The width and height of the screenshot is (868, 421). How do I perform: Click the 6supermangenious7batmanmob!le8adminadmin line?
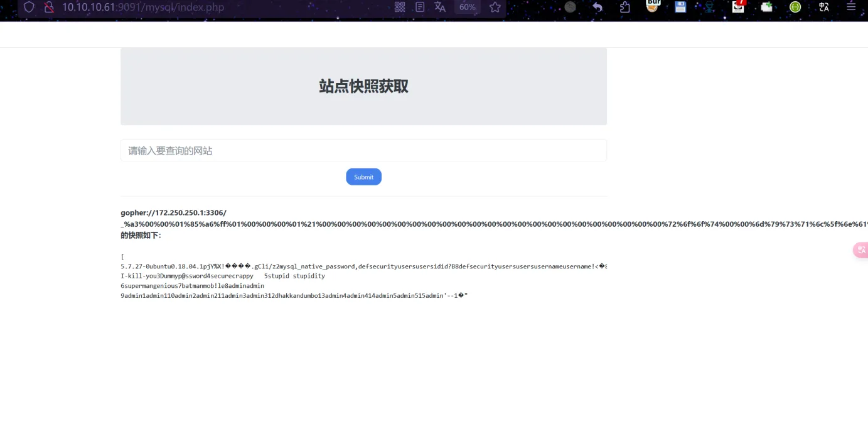(x=192, y=285)
